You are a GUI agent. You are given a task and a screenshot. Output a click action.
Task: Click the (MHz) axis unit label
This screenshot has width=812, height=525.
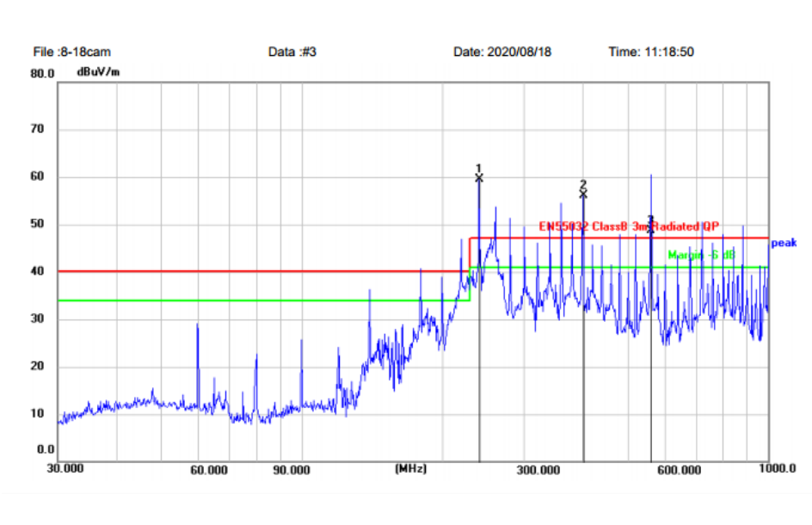(410, 469)
